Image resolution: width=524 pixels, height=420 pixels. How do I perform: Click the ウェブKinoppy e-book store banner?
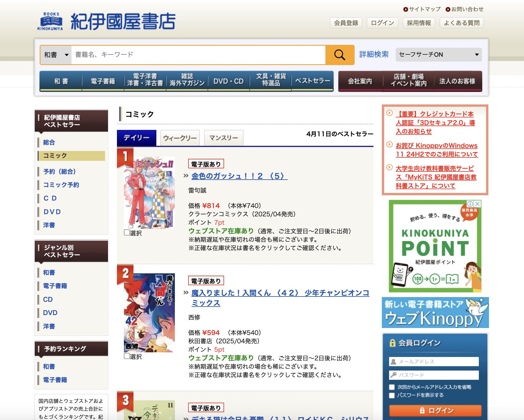435,312
